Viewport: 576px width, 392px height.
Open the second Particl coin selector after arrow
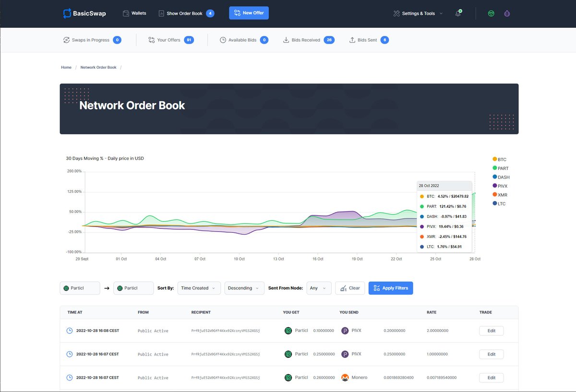tap(133, 288)
